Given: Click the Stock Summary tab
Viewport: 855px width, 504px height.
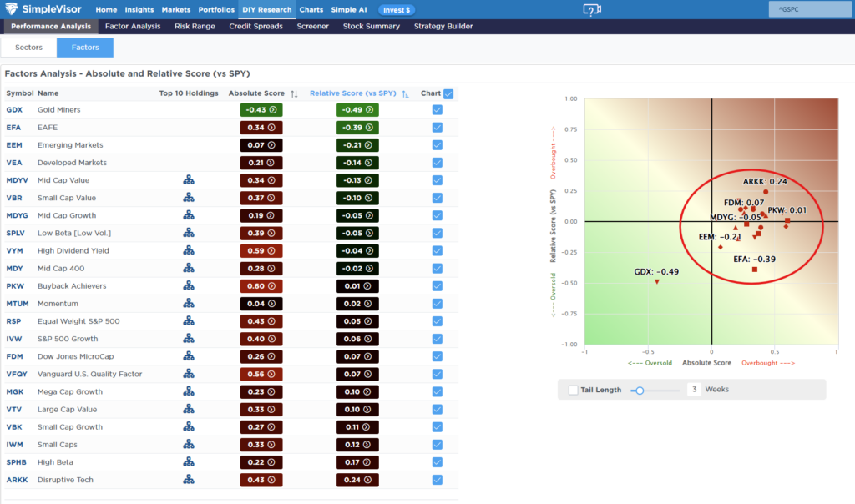Looking at the screenshot, I should [x=372, y=26].
